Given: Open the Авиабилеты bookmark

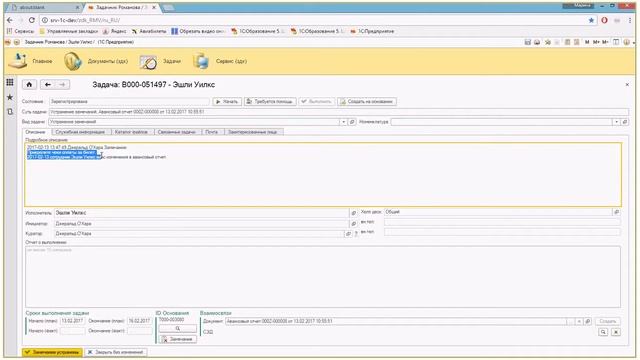Looking at the screenshot, I should click(x=149, y=31).
